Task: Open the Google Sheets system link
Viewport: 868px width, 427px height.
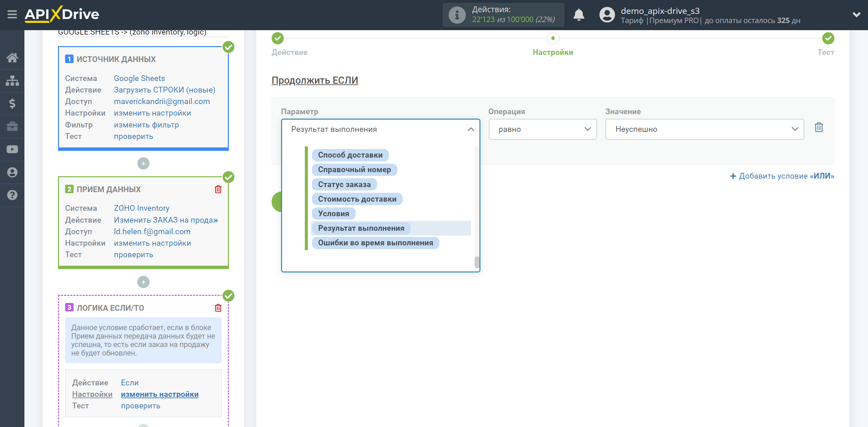Action: [139, 78]
